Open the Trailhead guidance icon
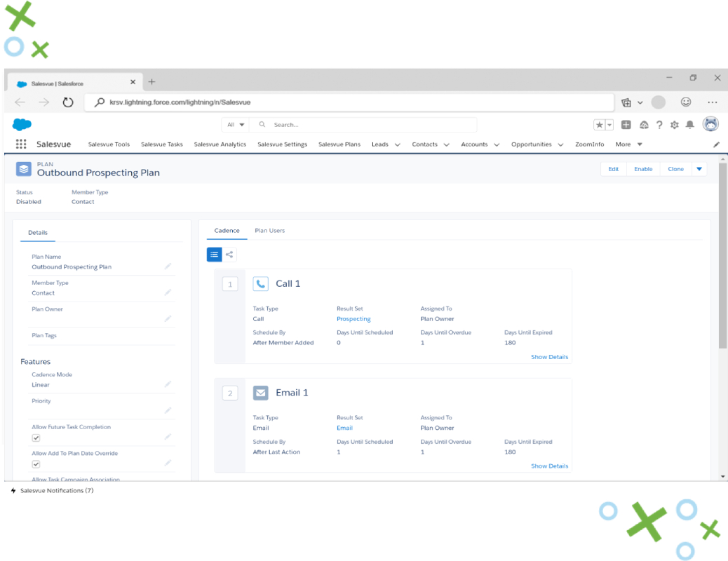Viewport: 728px width, 561px height. [644, 124]
